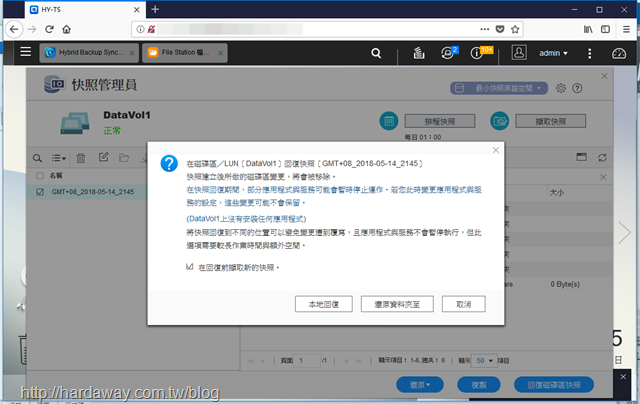Delete snapshot with the trash icon
The height and width of the screenshot is (404, 640).
[x=81, y=158]
